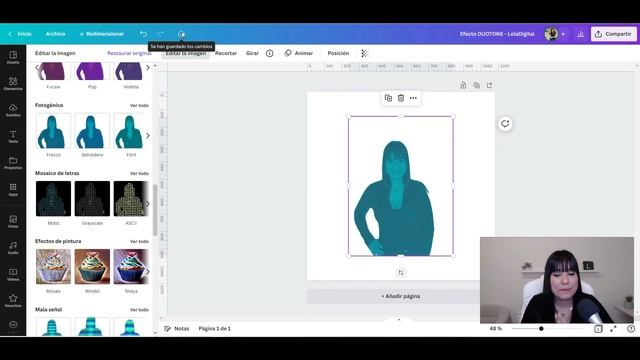The image size is (640, 360).
Task: Add collaborator with plus icon
Action: [x=563, y=34]
